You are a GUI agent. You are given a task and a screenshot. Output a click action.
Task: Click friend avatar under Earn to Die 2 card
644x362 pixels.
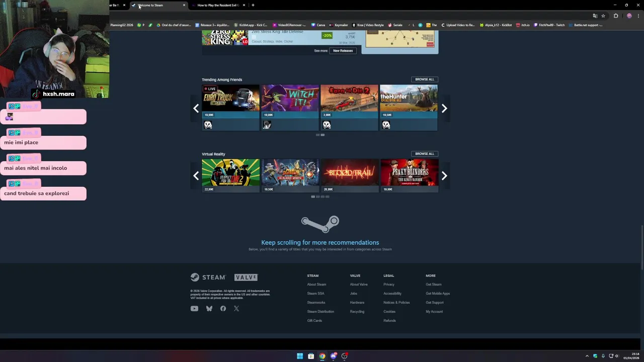[327, 125]
